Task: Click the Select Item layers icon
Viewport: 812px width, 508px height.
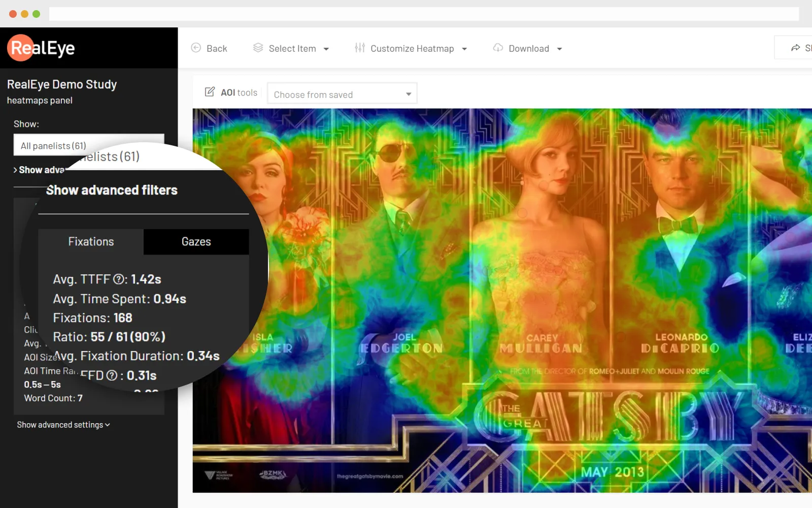Action: (258, 48)
